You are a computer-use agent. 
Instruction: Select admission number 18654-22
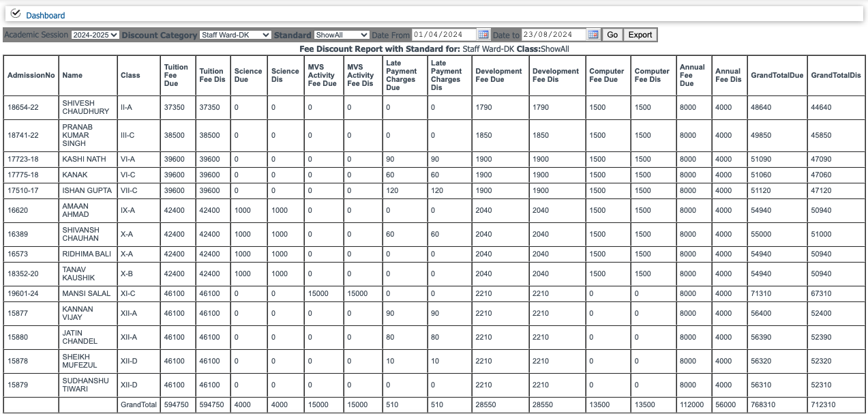click(23, 107)
